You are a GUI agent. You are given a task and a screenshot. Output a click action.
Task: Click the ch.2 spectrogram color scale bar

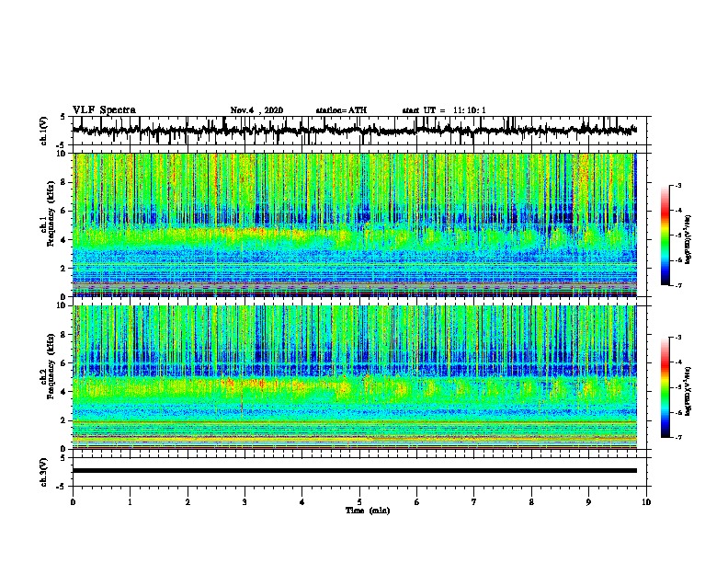click(665, 387)
